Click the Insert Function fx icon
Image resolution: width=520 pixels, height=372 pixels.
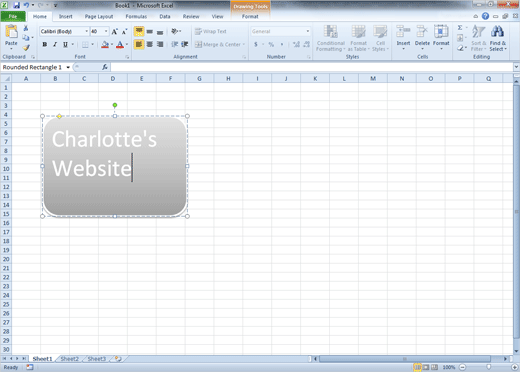point(105,67)
